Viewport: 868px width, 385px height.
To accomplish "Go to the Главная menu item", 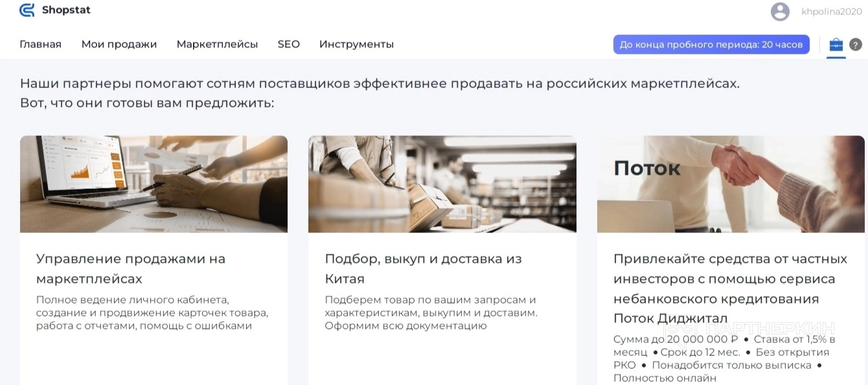I will (x=40, y=44).
